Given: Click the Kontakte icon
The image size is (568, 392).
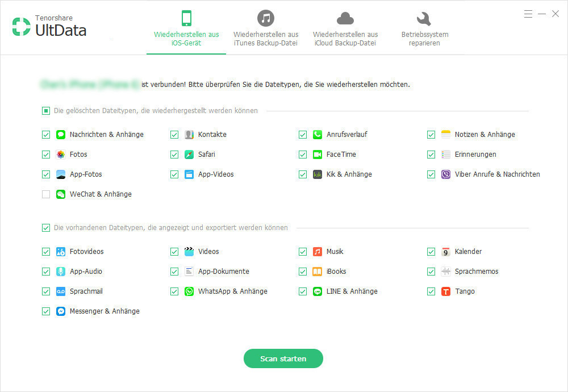Looking at the screenshot, I should 189,135.
